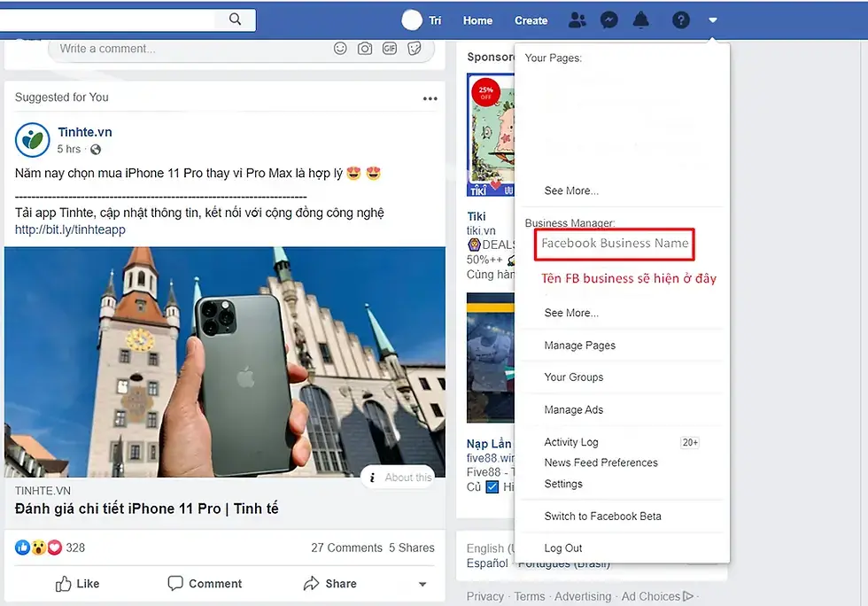Open the Notifications bell
Screen dimensions: 868x606
(x=641, y=20)
